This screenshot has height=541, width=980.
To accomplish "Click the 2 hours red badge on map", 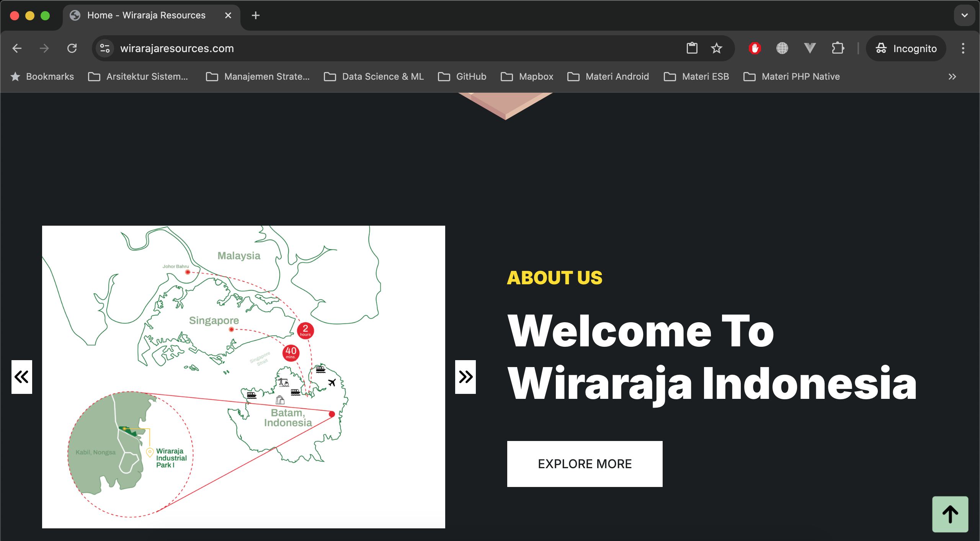I will click(x=305, y=330).
